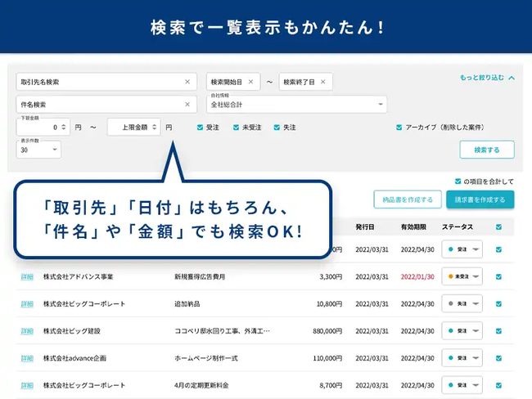This screenshot has height=399, width=532.
Task: Clear the 件名検索 field with its X icon
Action: 187,105
